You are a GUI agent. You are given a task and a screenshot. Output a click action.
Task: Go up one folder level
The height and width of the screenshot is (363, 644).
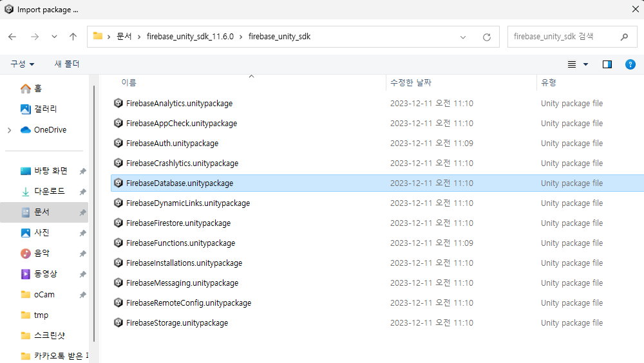pos(73,37)
